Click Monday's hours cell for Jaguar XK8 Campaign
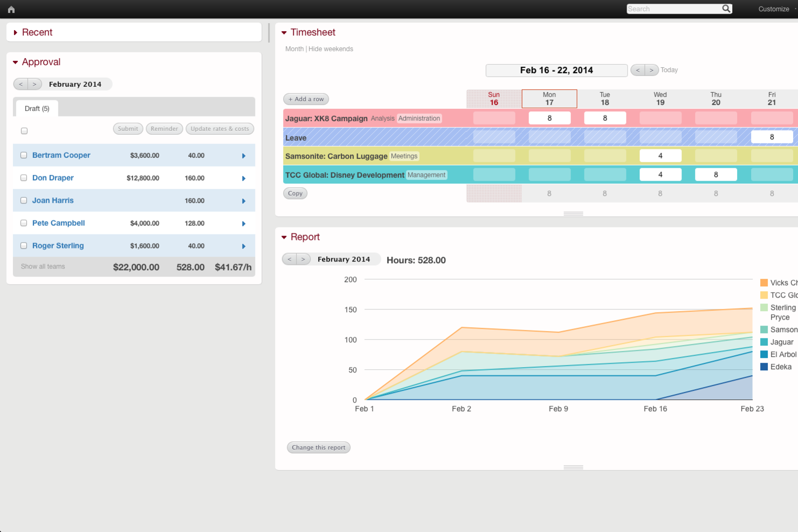The width and height of the screenshot is (798, 532). [549, 118]
